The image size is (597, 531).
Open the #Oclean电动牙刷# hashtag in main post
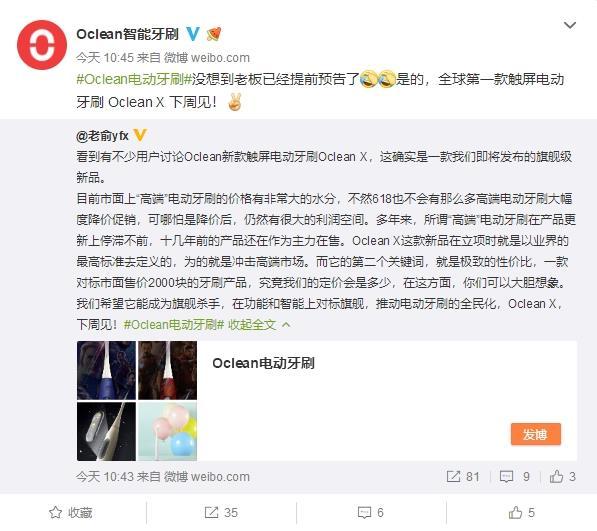[x=134, y=79]
